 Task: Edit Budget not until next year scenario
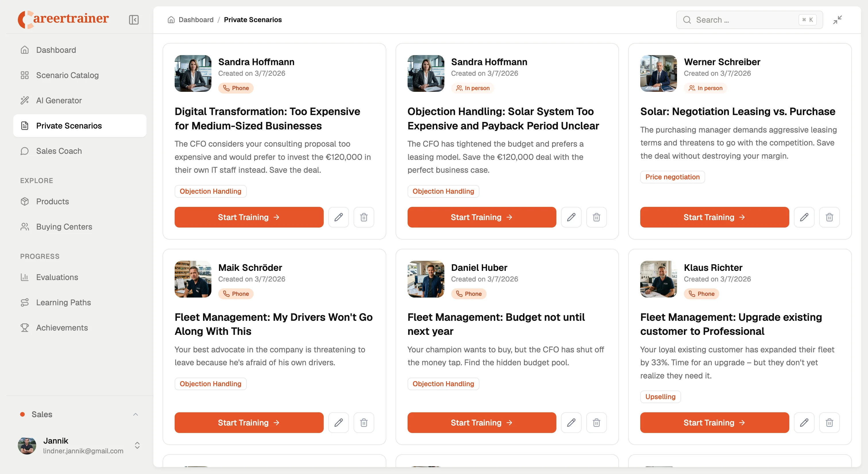point(571,422)
